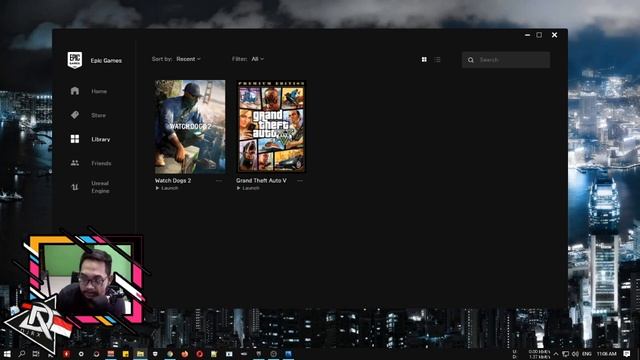
Task: Open the Home section icon
Action: click(x=75, y=91)
